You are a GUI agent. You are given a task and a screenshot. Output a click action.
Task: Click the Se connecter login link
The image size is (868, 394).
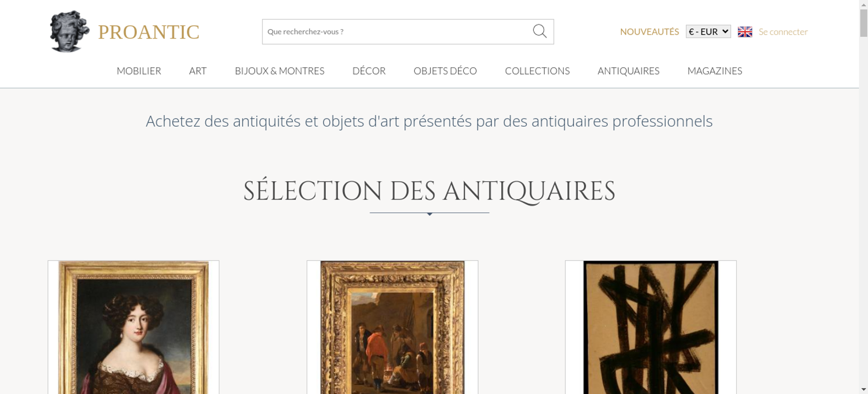(x=783, y=32)
